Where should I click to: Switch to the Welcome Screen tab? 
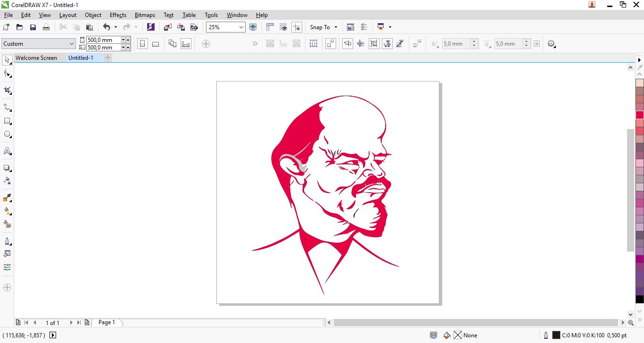click(x=36, y=58)
